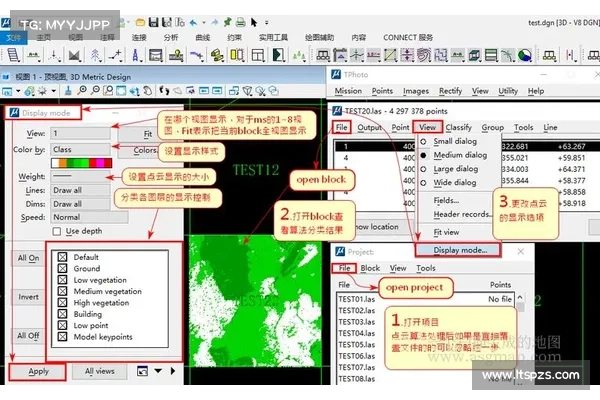Toggle the Low vegetation checkbox
Viewport: 600px width, 400px height.
point(62,280)
